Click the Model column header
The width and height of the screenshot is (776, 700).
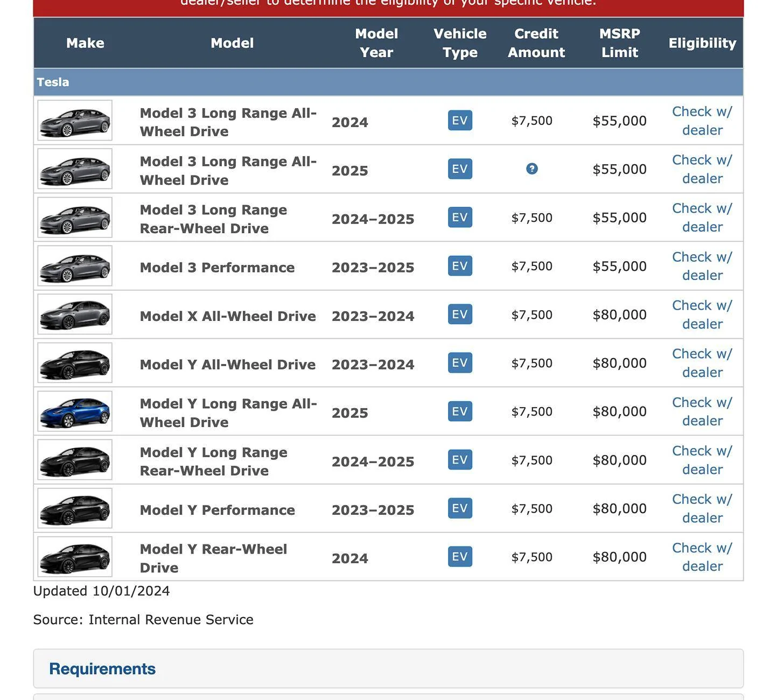[232, 43]
